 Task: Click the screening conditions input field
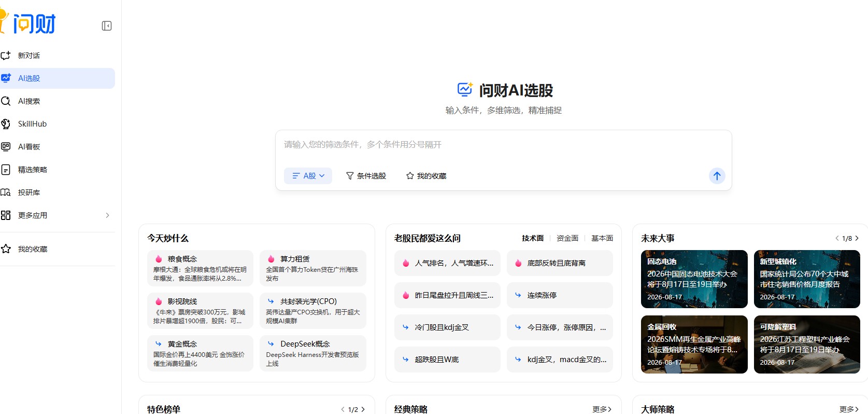point(503,145)
